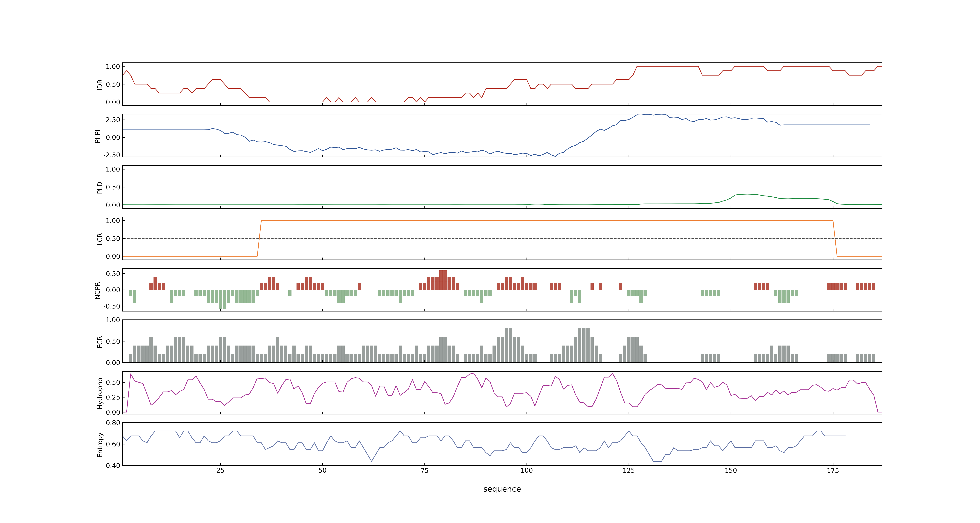Click the x-axis tick label 100
The height and width of the screenshot is (523, 980).
(x=527, y=470)
